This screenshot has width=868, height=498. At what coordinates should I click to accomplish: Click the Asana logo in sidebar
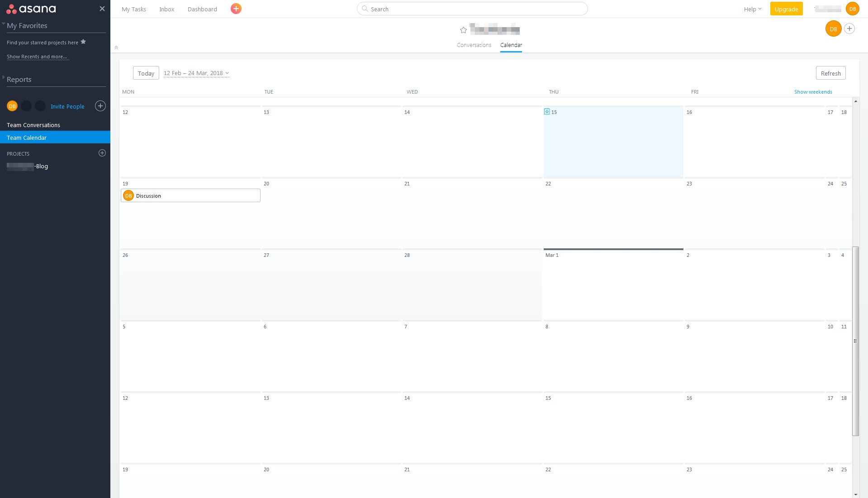point(31,9)
